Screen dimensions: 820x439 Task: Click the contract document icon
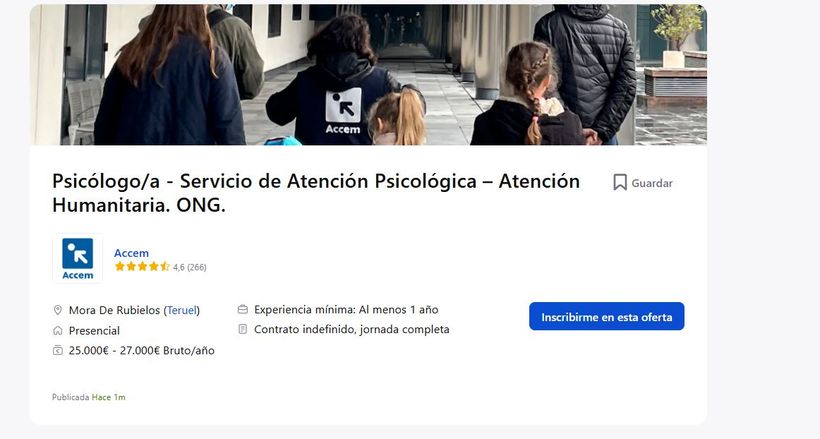coord(243,329)
